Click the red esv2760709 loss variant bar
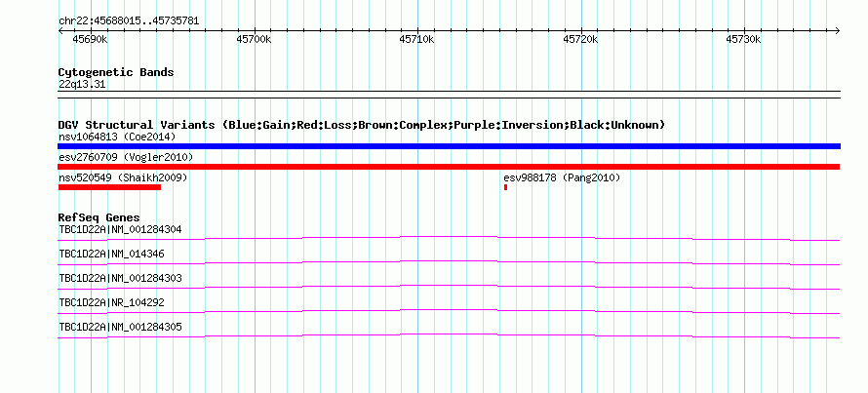This screenshot has width=868, height=393. tap(449, 167)
